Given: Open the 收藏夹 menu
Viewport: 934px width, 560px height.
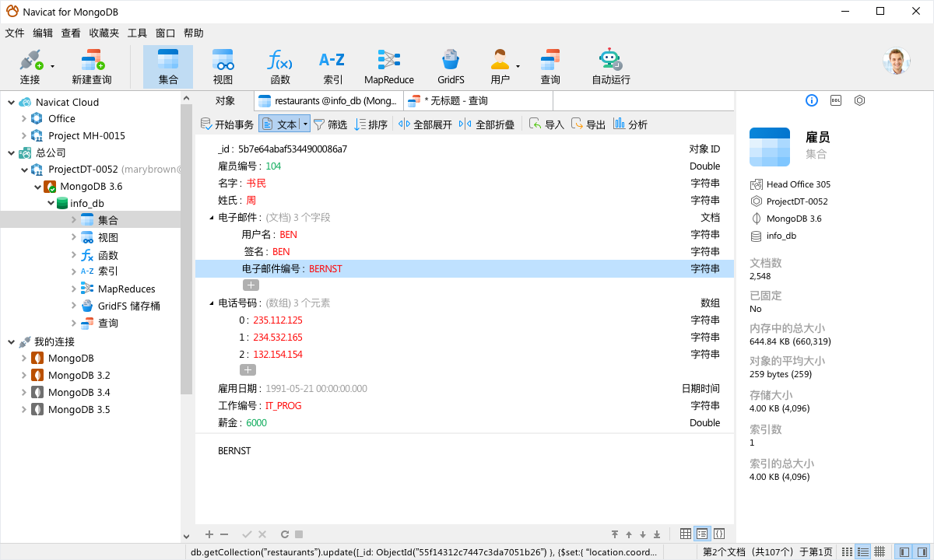Looking at the screenshot, I should 104,33.
